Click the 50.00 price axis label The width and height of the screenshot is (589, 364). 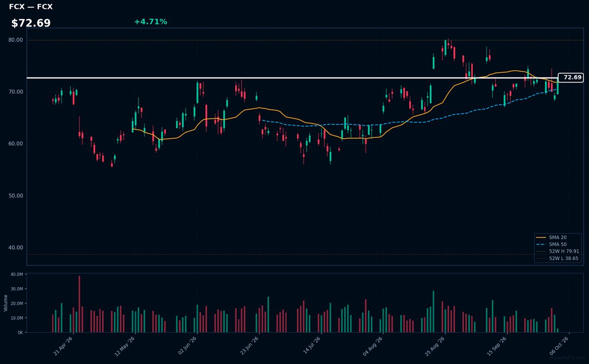[x=16, y=196]
